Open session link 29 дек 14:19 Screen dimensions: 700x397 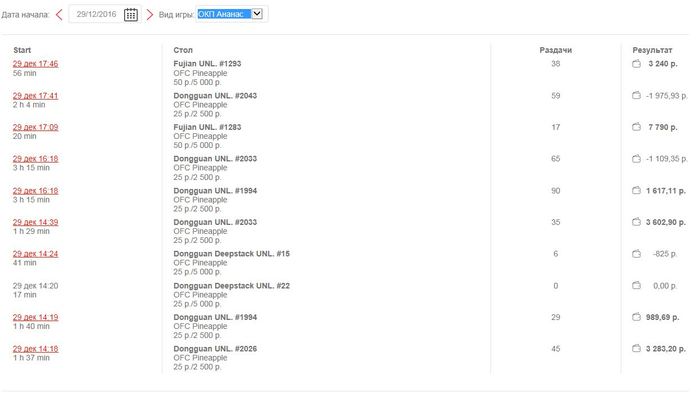point(35,317)
